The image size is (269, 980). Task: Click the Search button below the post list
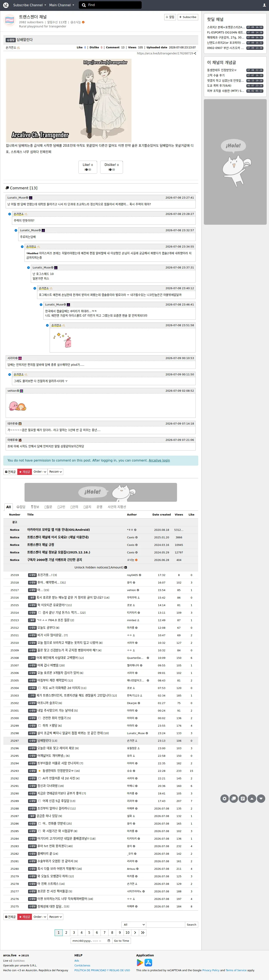coord(191,925)
